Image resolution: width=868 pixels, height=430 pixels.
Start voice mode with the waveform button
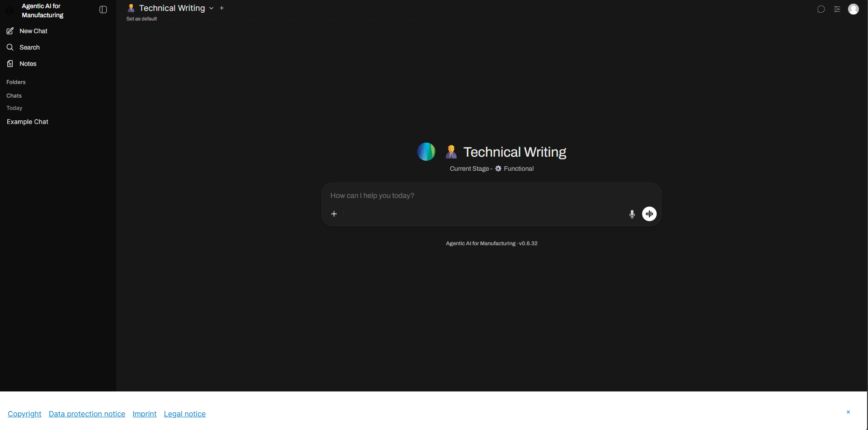point(649,214)
